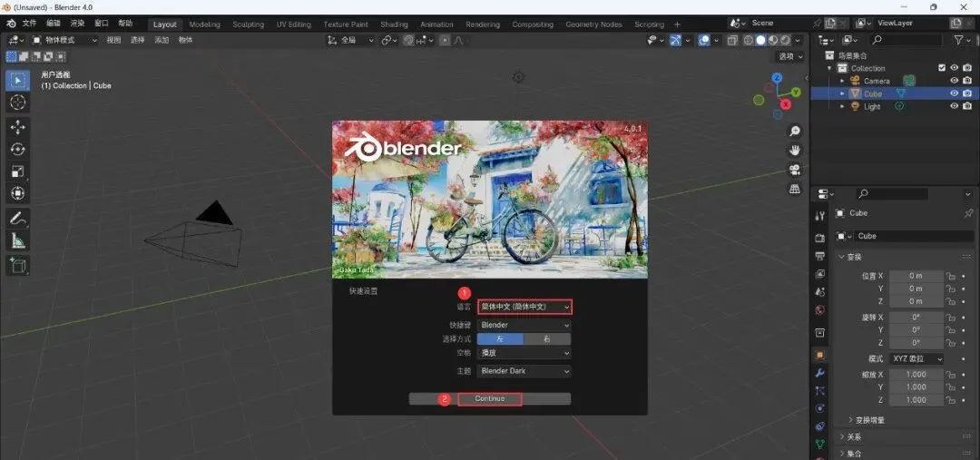
Task: Click the Z axis on navigation gizmo
Action: 777,77
